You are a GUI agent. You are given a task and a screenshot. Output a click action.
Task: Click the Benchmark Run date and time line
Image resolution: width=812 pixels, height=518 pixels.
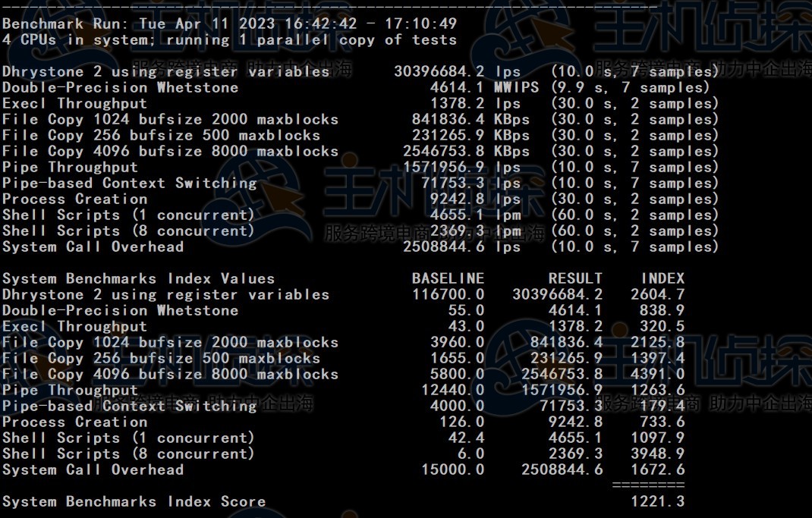pos(229,24)
